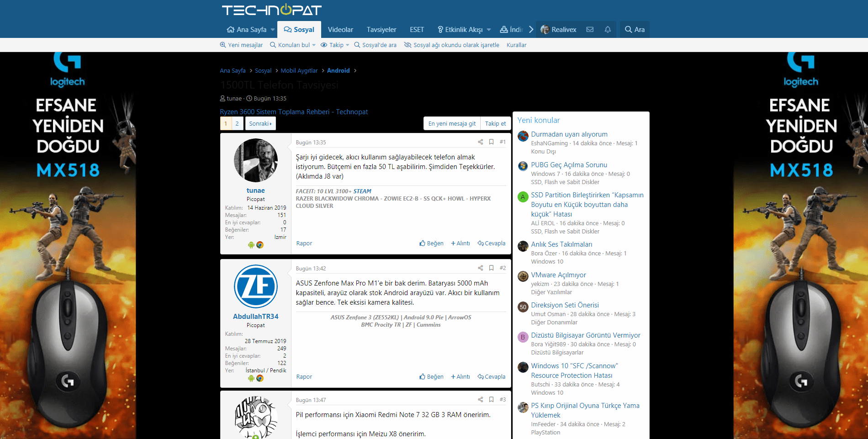Click Android breadcrumb link
Image resolution: width=868 pixels, height=439 pixels.
click(339, 71)
